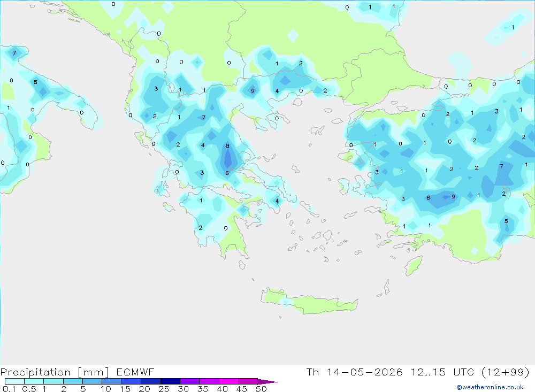Image resolution: width=535 pixels, height=392 pixels.
Task: Select the legend swatch between 5 and 10
Action: [93, 381]
